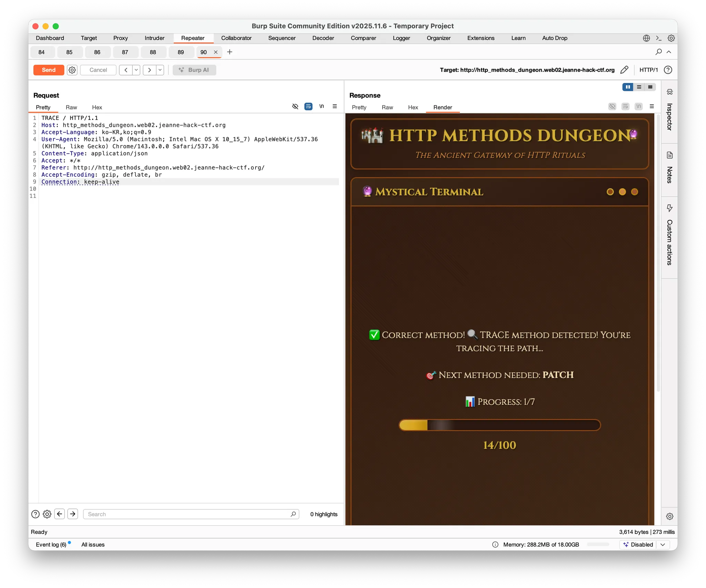The width and height of the screenshot is (706, 588).
Task: Open the Notes side panel icon
Action: tap(669, 155)
